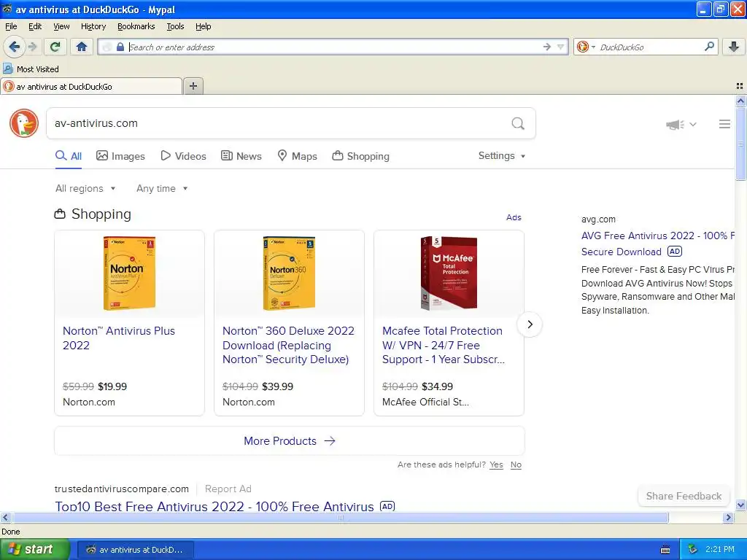747x560 pixels.
Task: Click the Ads label link
Action: pyautogui.click(x=514, y=217)
